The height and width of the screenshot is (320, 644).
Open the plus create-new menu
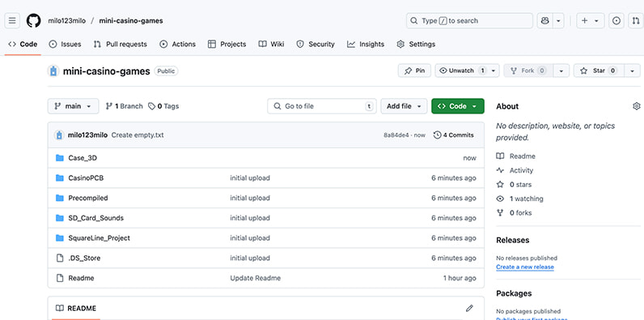click(590, 20)
